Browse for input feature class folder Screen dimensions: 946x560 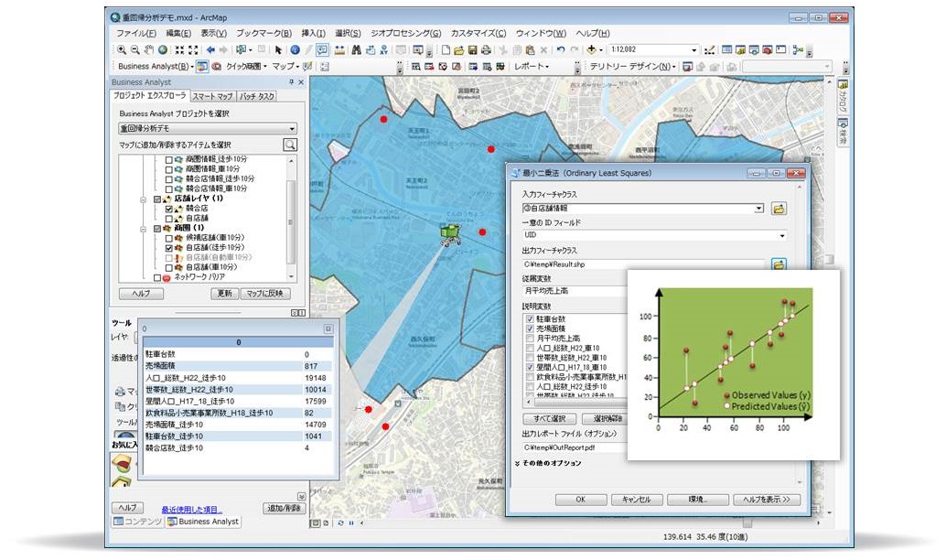(x=779, y=209)
